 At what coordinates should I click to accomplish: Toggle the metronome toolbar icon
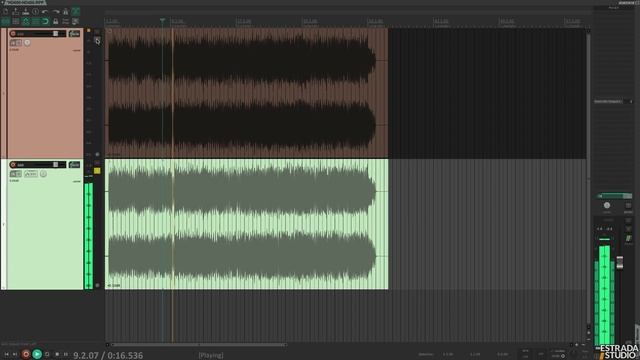[65, 11]
